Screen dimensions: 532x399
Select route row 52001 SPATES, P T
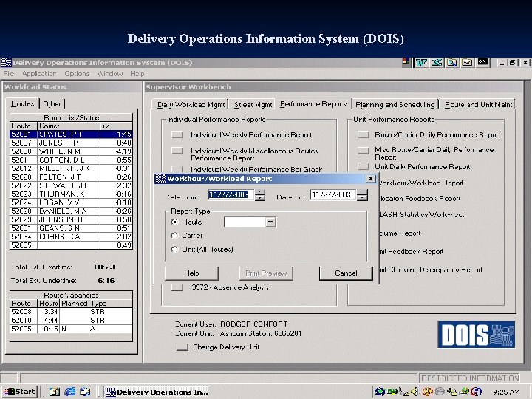pyautogui.click(x=71, y=134)
